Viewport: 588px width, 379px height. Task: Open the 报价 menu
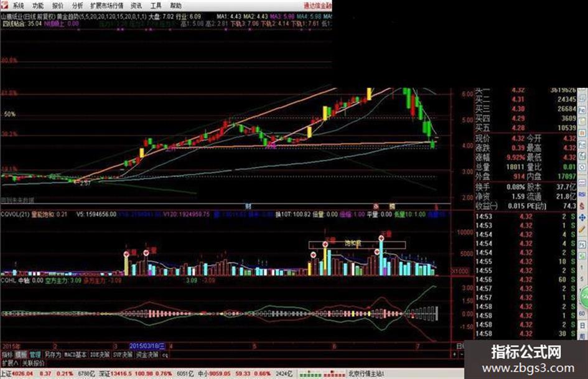click(58, 6)
